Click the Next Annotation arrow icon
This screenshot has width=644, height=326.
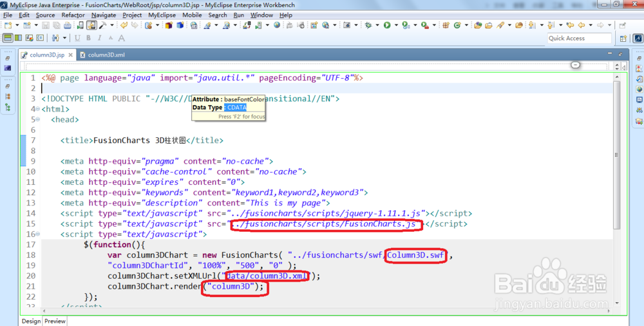coord(532,25)
